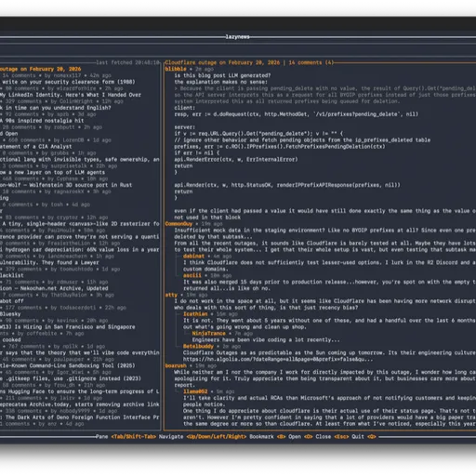This screenshot has width=476, height=476.
Task: Open the "tement of a CIA Analyst" story
Action: pos(36,147)
